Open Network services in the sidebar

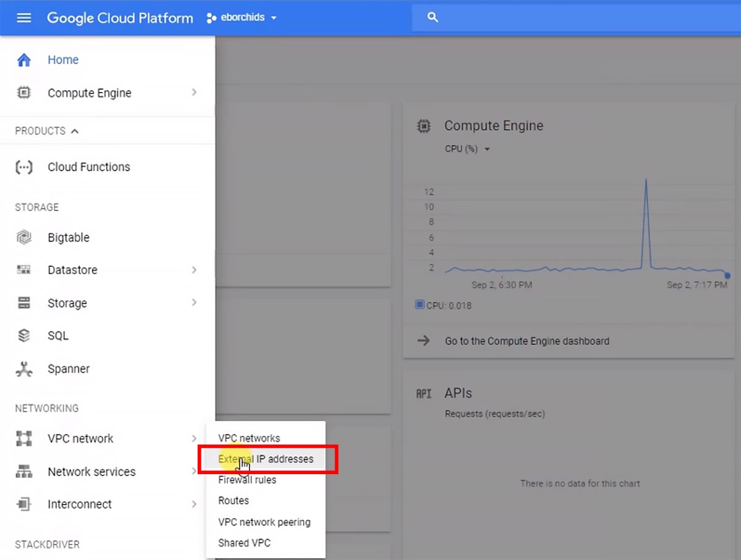click(x=91, y=472)
